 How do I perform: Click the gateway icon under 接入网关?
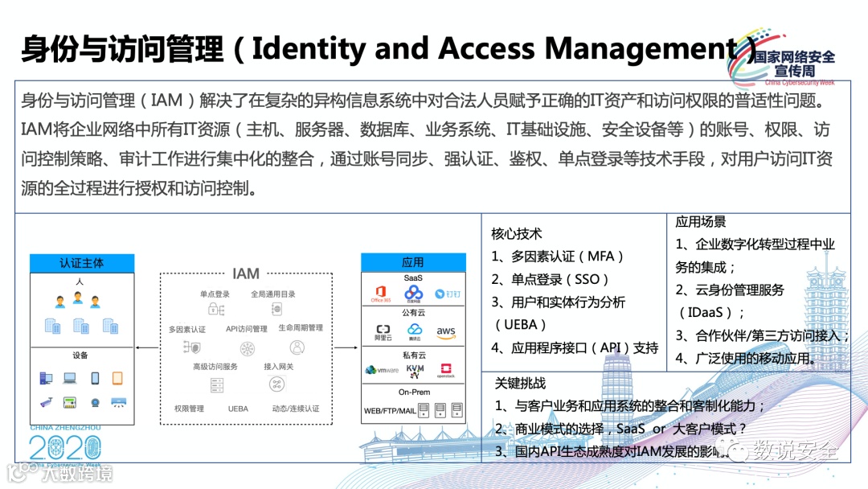(276, 384)
